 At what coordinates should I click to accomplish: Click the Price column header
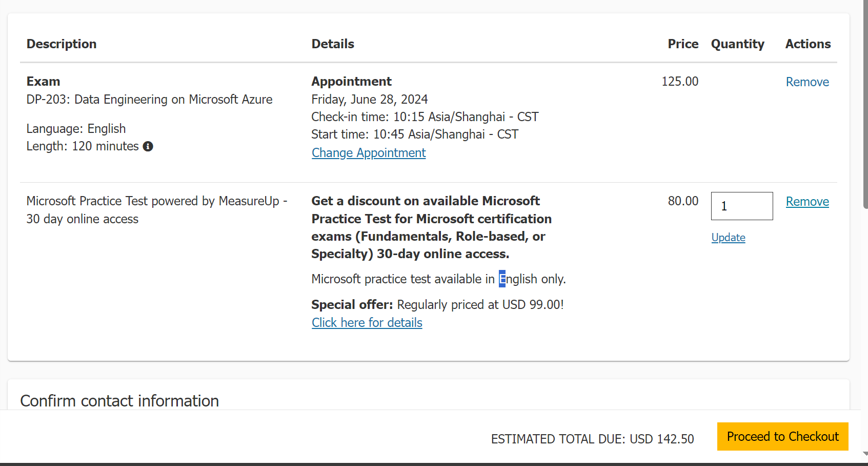point(682,44)
